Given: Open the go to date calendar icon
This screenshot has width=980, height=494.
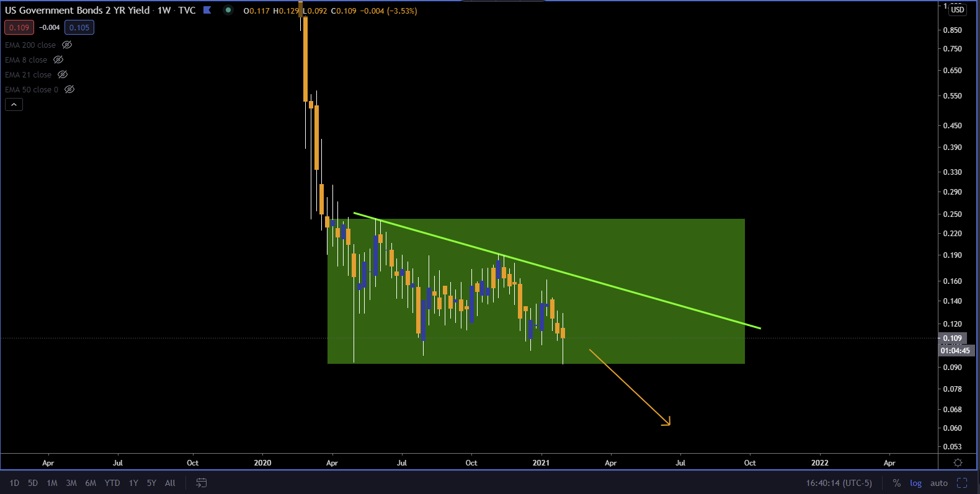Looking at the screenshot, I should (x=202, y=483).
